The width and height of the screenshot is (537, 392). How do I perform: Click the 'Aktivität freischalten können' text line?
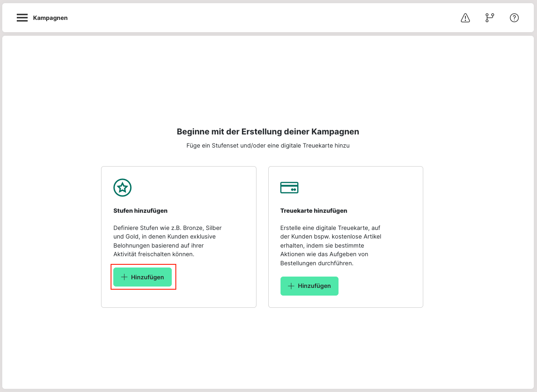click(x=153, y=254)
